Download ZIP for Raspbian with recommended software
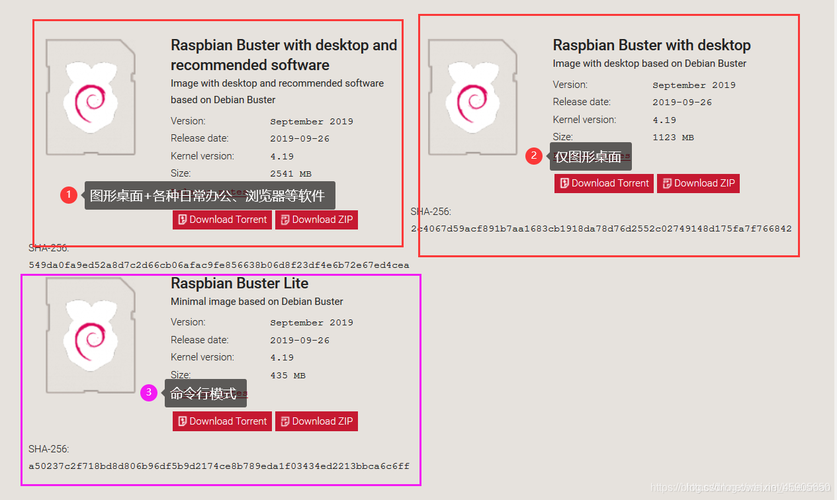Viewport: 837px width, 500px height. point(317,219)
